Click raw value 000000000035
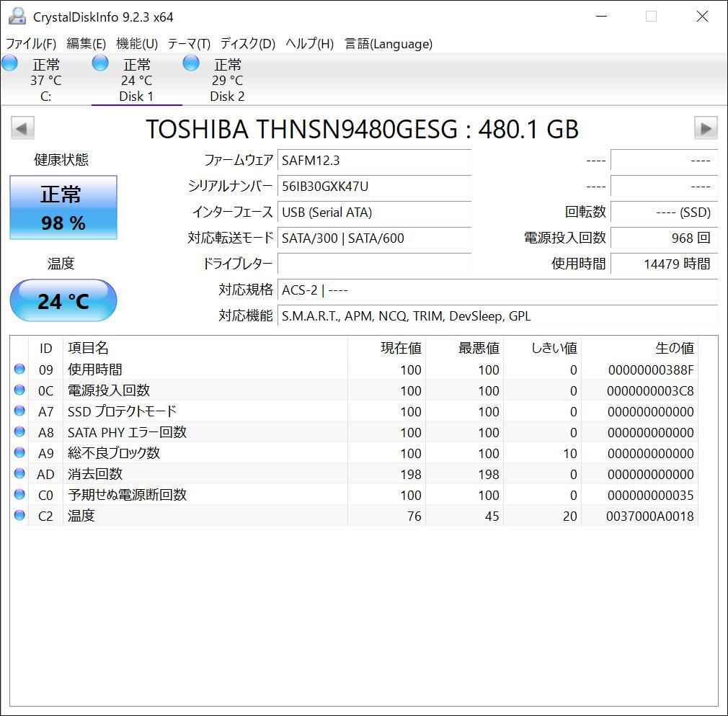This screenshot has height=716, width=728. coord(651,495)
